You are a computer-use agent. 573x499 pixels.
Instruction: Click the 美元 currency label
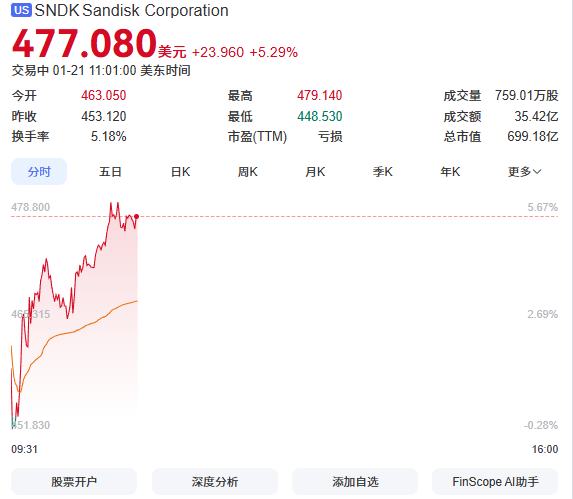tap(172, 52)
